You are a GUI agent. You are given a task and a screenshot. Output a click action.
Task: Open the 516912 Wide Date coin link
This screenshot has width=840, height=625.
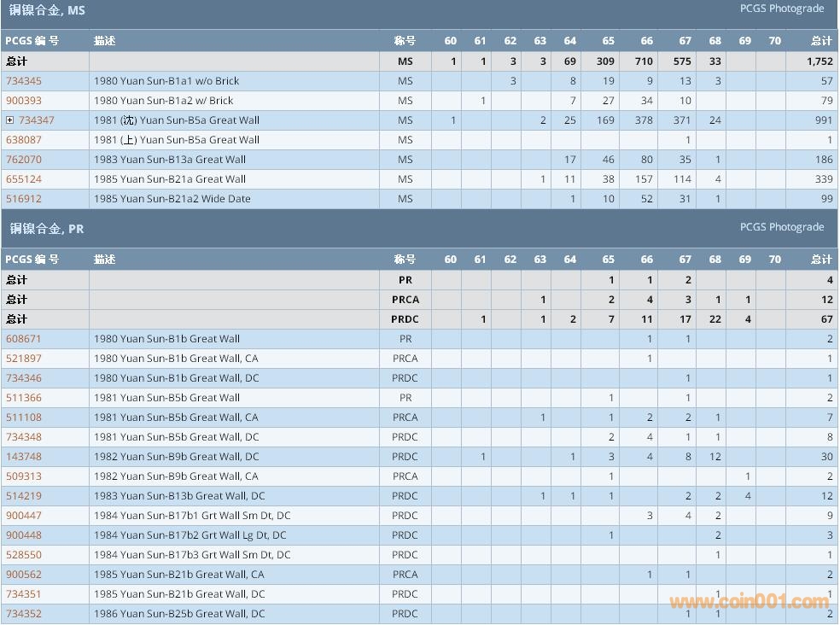(x=24, y=199)
